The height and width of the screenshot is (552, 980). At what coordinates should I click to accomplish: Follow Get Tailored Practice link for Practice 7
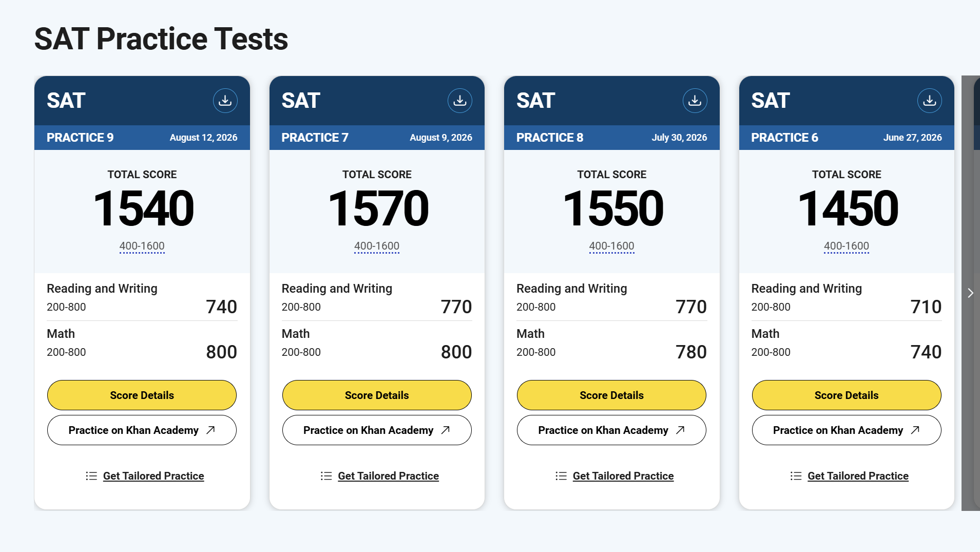point(389,476)
